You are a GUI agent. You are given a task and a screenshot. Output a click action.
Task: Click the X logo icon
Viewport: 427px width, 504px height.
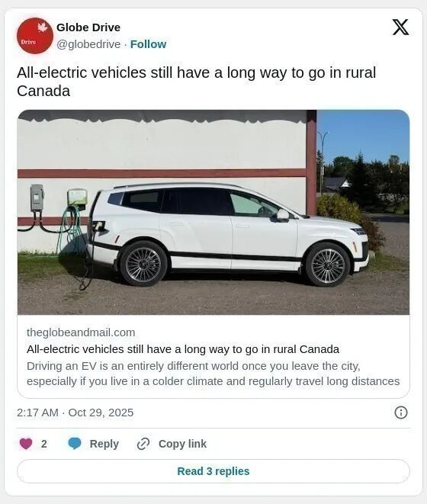pos(400,27)
